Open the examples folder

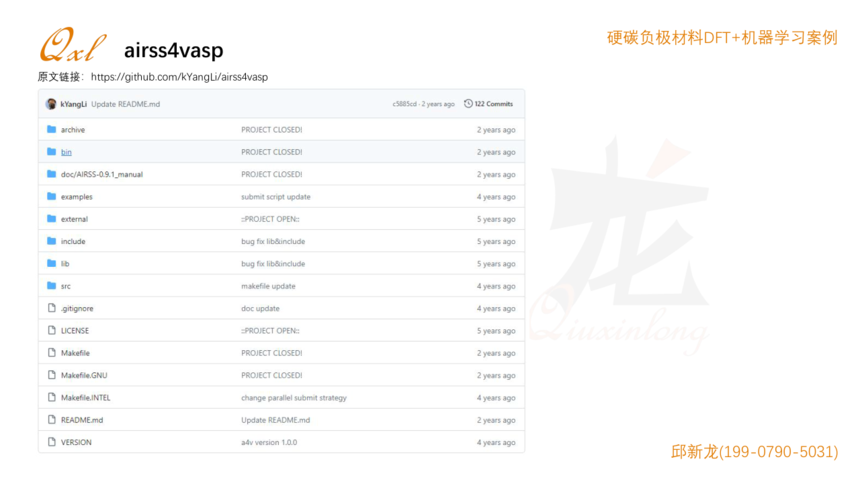click(x=76, y=197)
